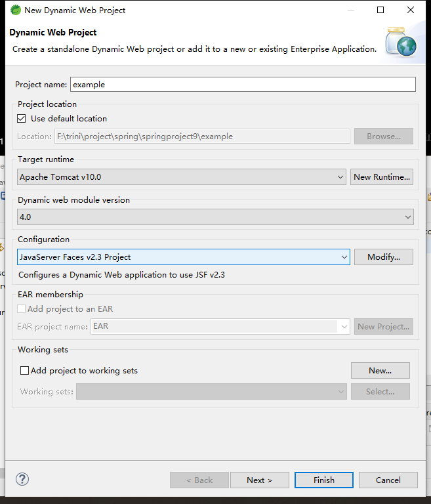Screen dimensions: 431x504
Task: Tick the Add project to an EAR checkbox
Action: pyautogui.click(x=23, y=309)
